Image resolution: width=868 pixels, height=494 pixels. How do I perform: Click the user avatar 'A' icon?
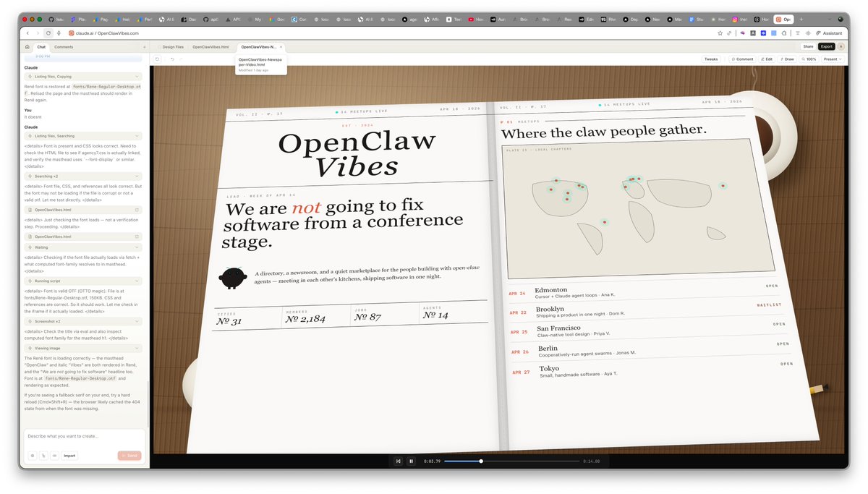point(841,46)
